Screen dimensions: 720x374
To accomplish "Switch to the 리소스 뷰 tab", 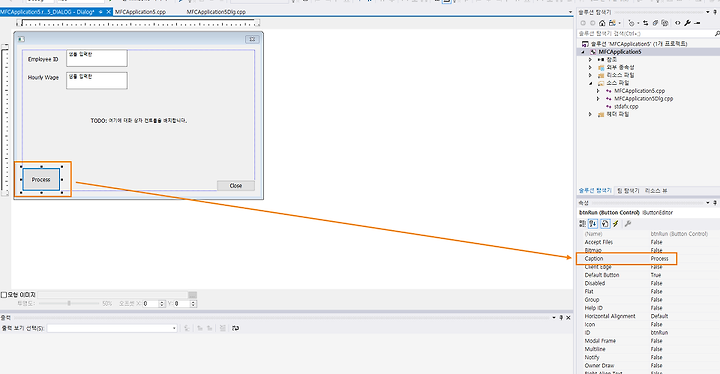I will coord(656,190).
